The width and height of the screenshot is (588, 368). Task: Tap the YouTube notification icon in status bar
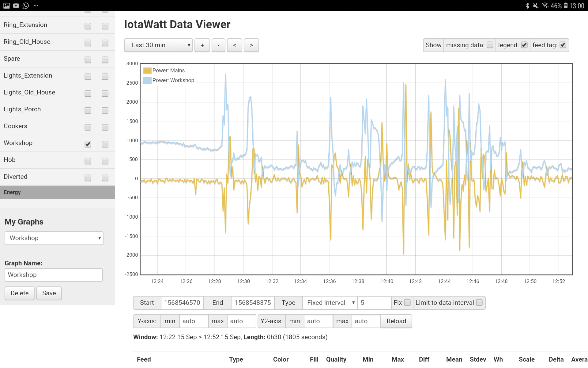(x=16, y=6)
